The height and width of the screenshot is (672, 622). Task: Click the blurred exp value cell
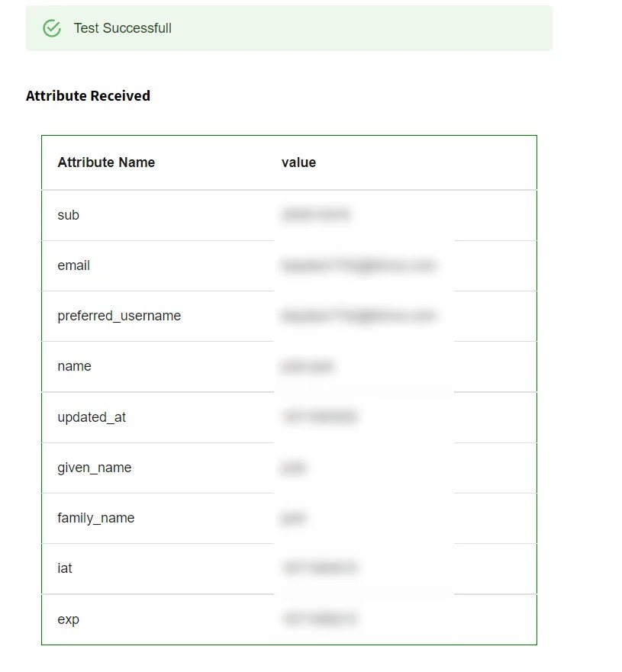(x=321, y=619)
